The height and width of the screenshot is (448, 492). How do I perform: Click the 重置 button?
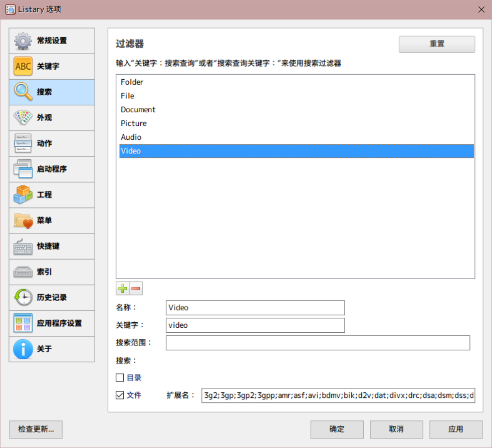tap(437, 44)
